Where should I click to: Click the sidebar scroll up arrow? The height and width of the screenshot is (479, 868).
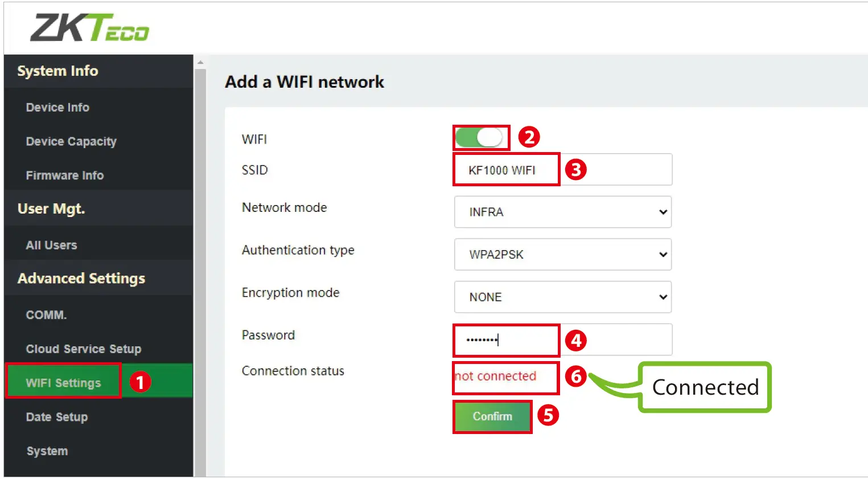(x=200, y=62)
